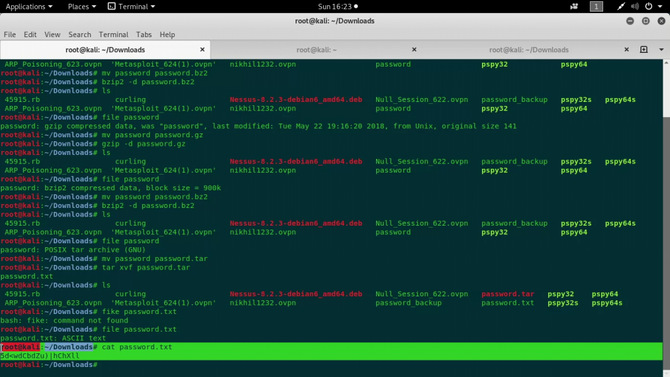This screenshot has height=377, width=670.
Task: Select the first root@kali: ~/Downloads tab
Action: point(105,50)
